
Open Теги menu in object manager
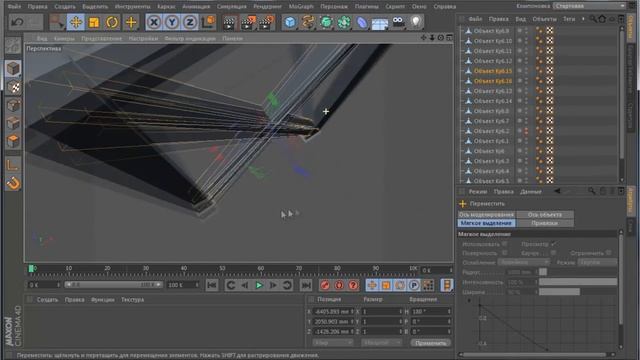click(569, 19)
